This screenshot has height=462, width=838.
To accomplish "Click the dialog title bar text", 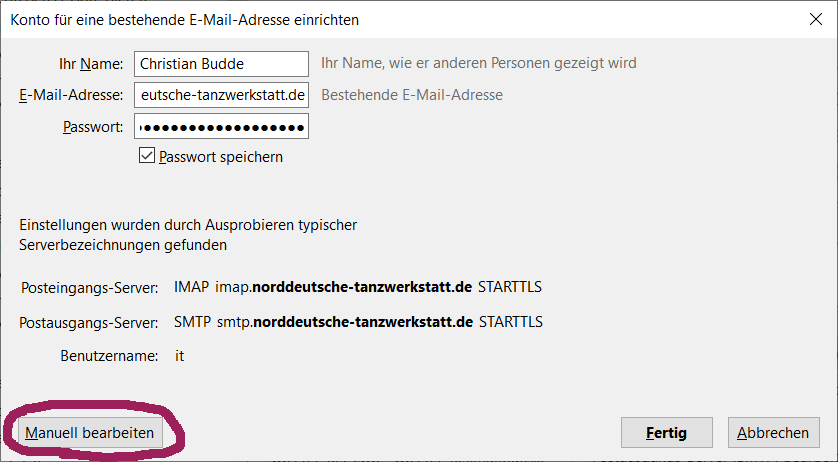I will click(184, 20).
